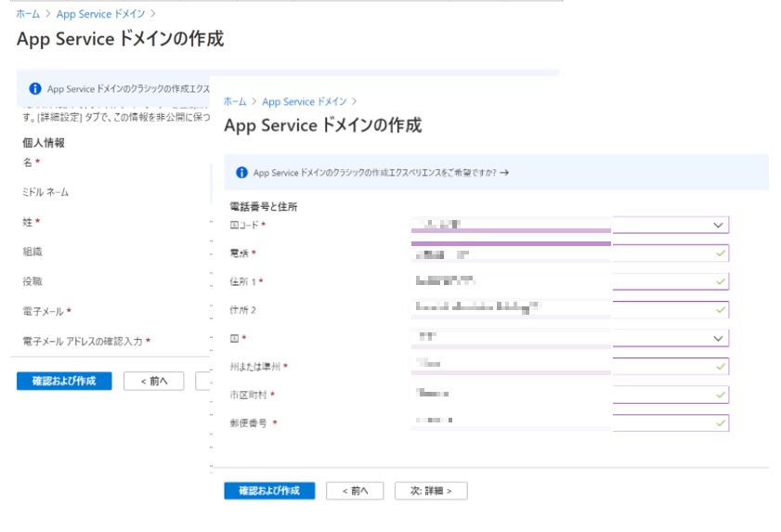Screen dimensions: 781x532
Task: Click the 電話番号と住所 section heading
Action: pyautogui.click(x=264, y=206)
